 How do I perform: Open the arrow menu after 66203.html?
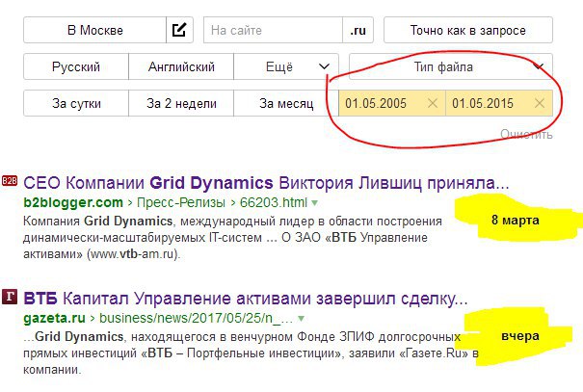point(314,203)
